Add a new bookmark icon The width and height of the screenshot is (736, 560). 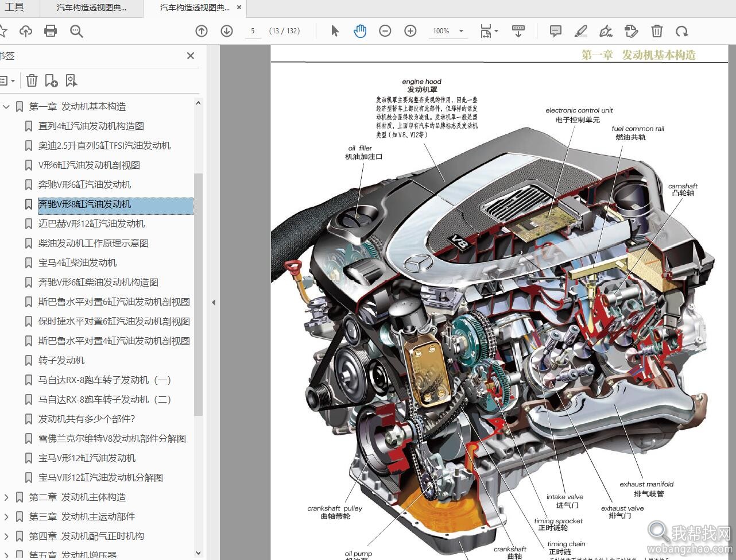click(51, 80)
